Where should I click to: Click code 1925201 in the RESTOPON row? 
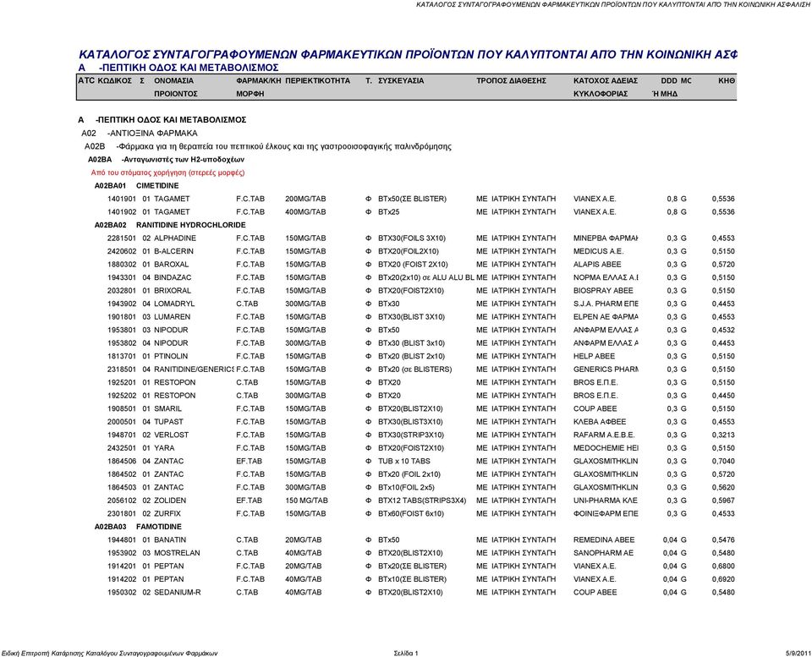[122, 382]
